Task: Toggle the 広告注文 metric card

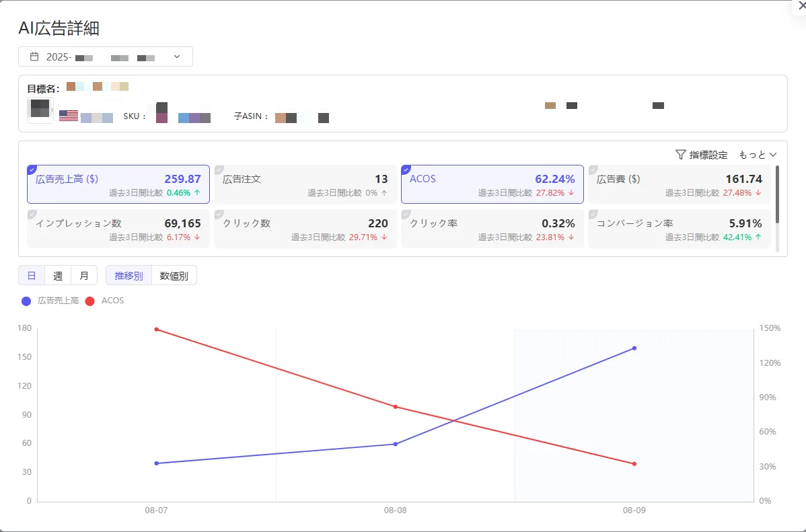Action: click(x=305, y=184)
